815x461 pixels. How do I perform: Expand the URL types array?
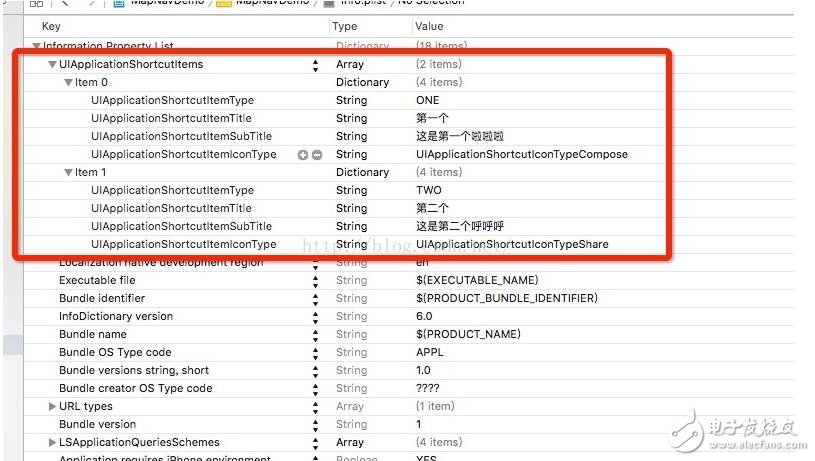coord(52,406)
